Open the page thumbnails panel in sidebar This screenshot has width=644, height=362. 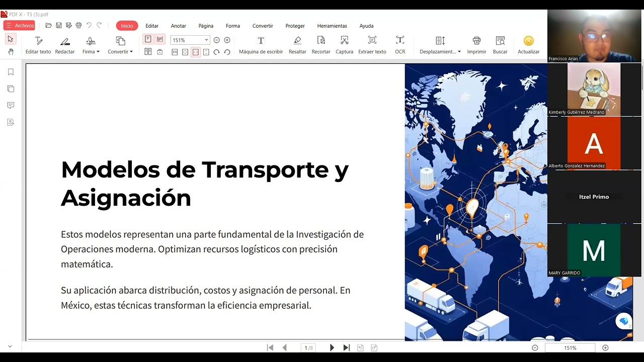11,88
